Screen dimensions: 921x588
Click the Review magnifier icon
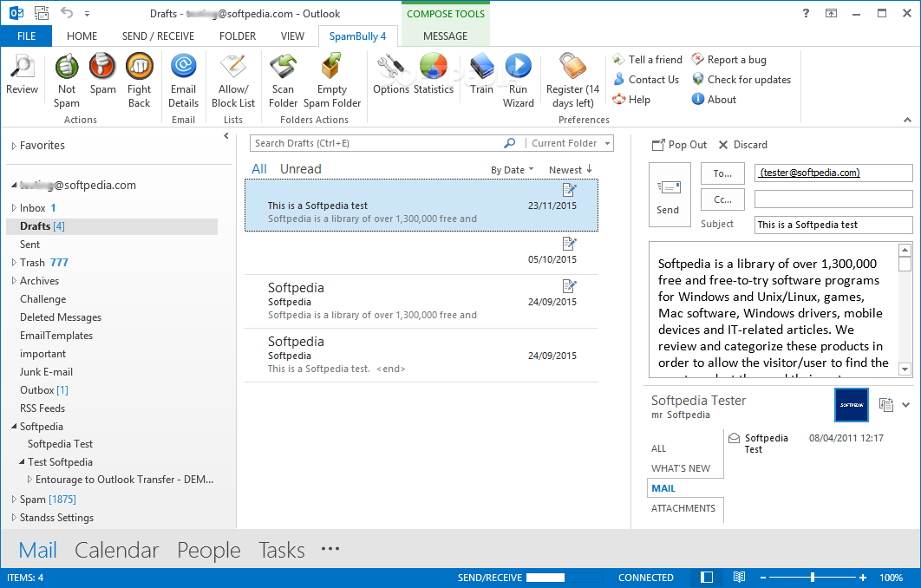23,67
